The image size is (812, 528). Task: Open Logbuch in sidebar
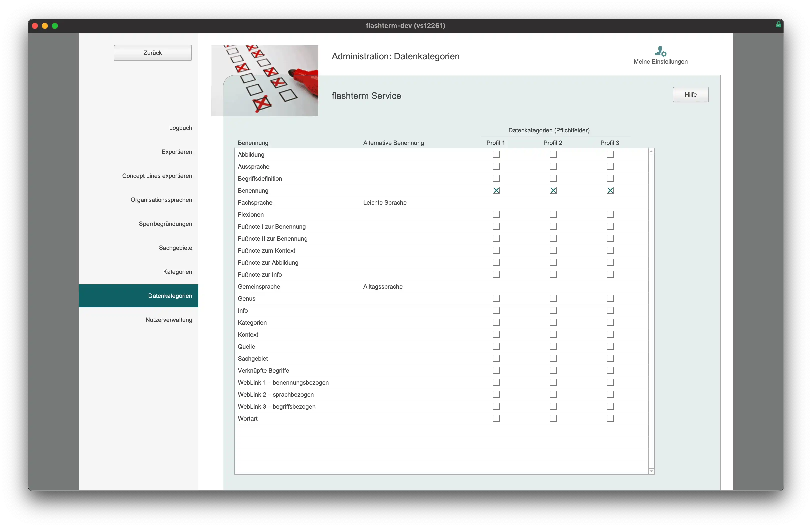click(180, 128)
